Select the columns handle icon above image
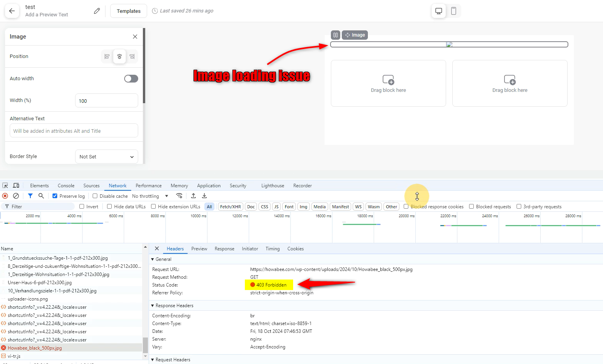The width and height of the screenshot is (603, 364). (336, 35)
